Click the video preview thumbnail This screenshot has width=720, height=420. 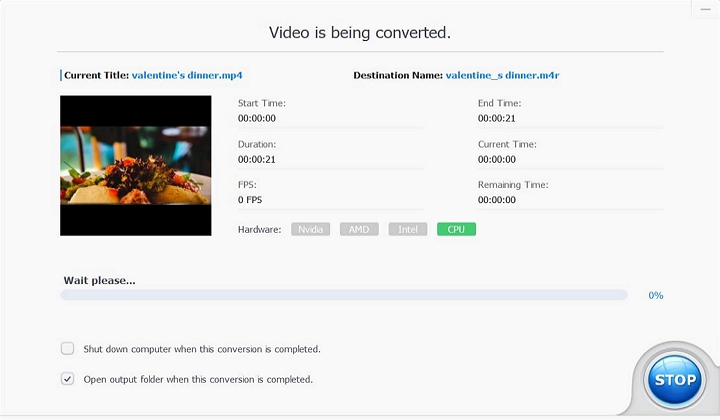click(135, 166)
